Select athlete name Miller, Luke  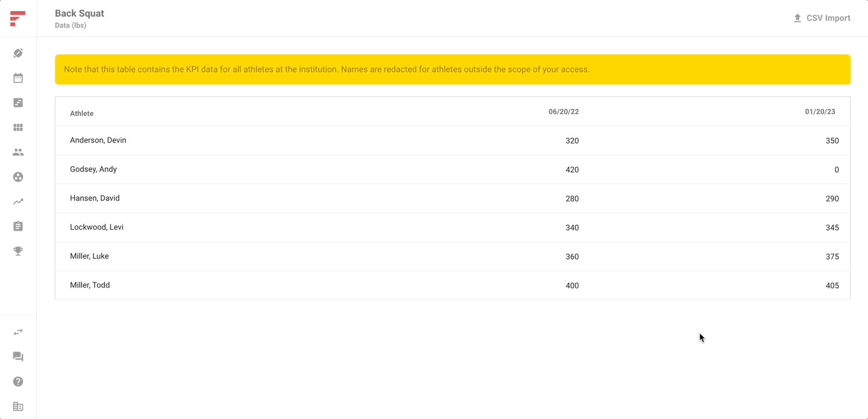[89, 256]
